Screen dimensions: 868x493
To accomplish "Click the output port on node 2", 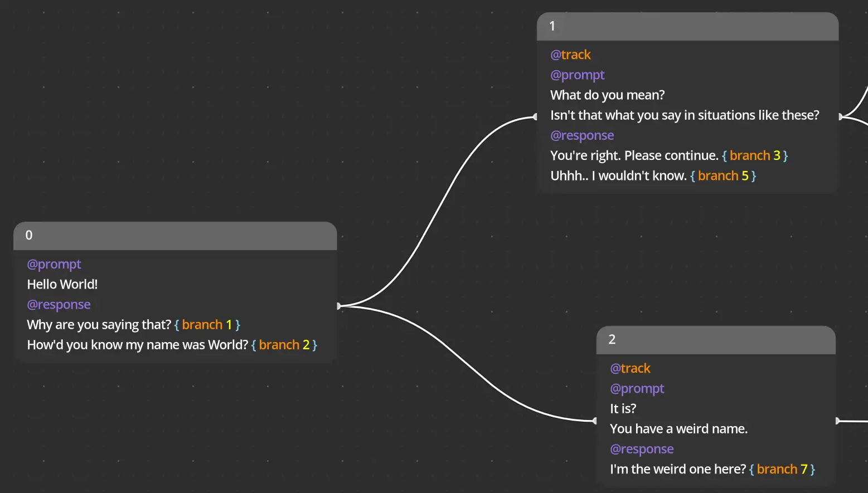I will (837, 421).
